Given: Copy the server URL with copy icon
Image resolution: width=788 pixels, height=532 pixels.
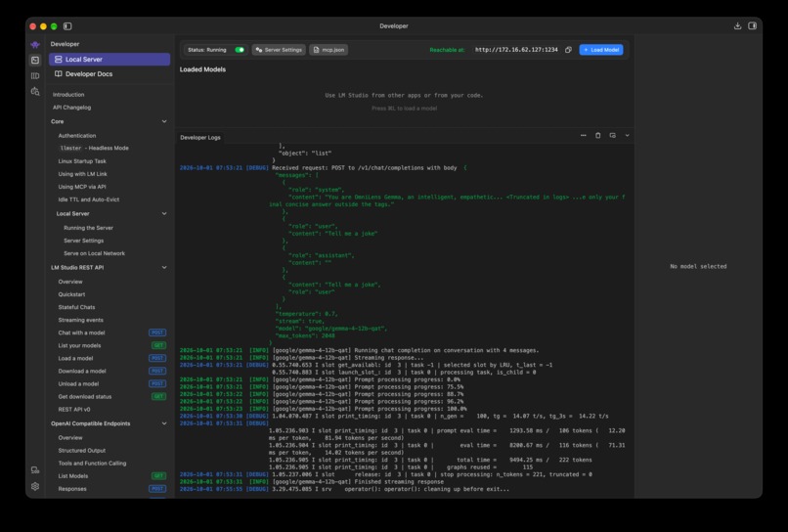Looking at the screenshot, I should click(568, 50).
